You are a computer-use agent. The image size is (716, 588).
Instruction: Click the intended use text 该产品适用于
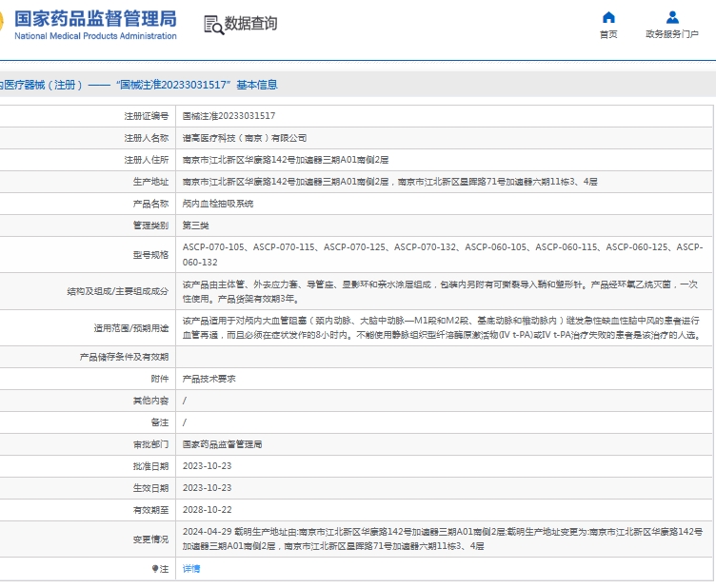click(x=441, y=328)
